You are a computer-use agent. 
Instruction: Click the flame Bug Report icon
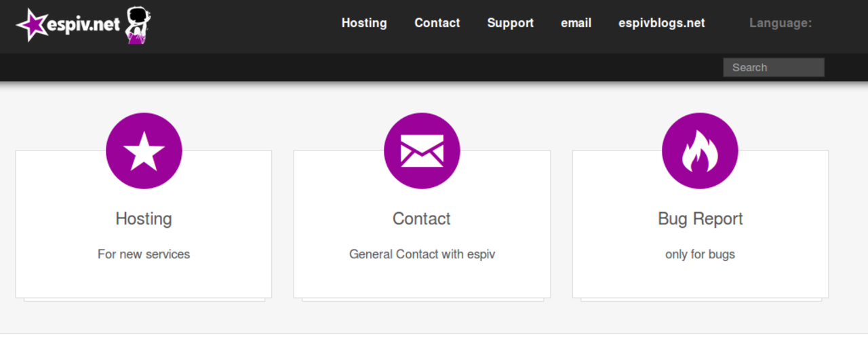pos(700,151)
